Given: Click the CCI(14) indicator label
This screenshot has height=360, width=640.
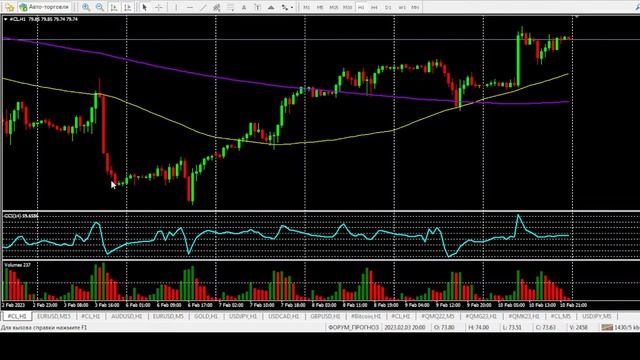Looking at the screenshot, I should (x=21, y=216).
